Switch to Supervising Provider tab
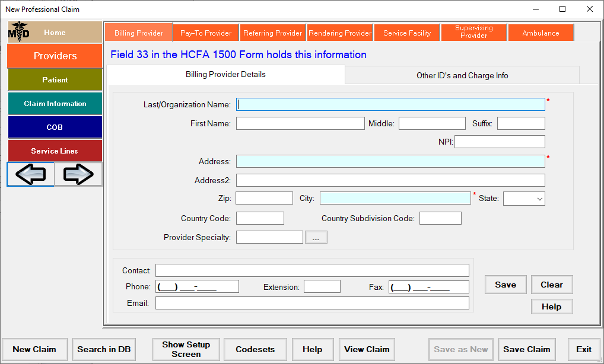Viewport: 604px width, 364px height. 474,32
